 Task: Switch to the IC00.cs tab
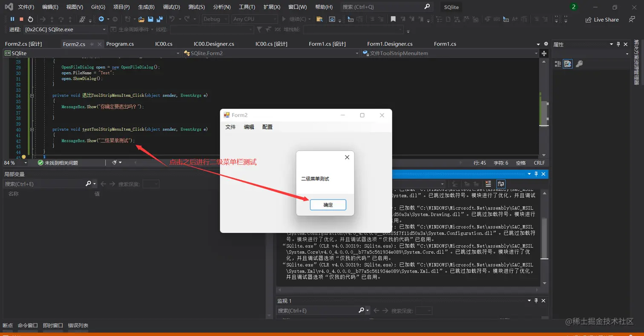pos(164,44)
